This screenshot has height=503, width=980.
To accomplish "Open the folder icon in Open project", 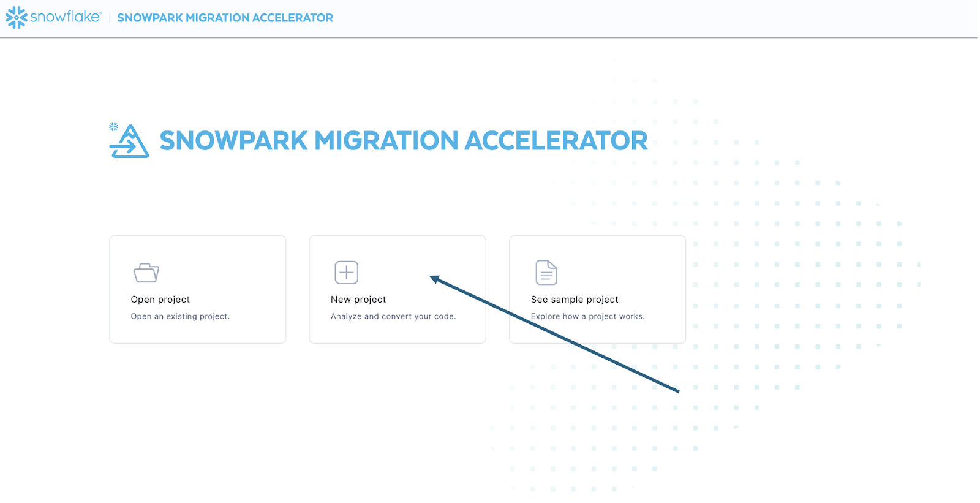I will point(146,273).
